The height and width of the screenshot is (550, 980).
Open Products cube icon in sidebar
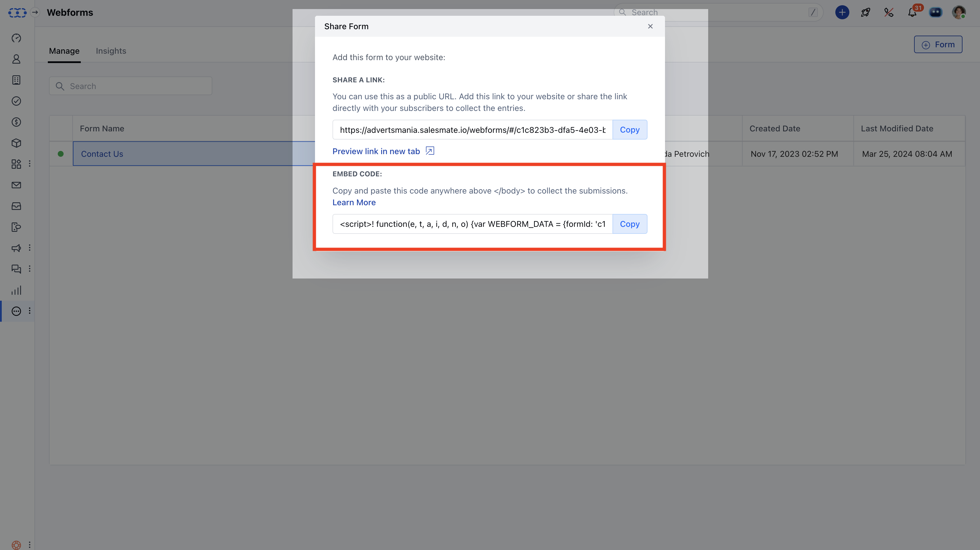[x=16, y=143]
